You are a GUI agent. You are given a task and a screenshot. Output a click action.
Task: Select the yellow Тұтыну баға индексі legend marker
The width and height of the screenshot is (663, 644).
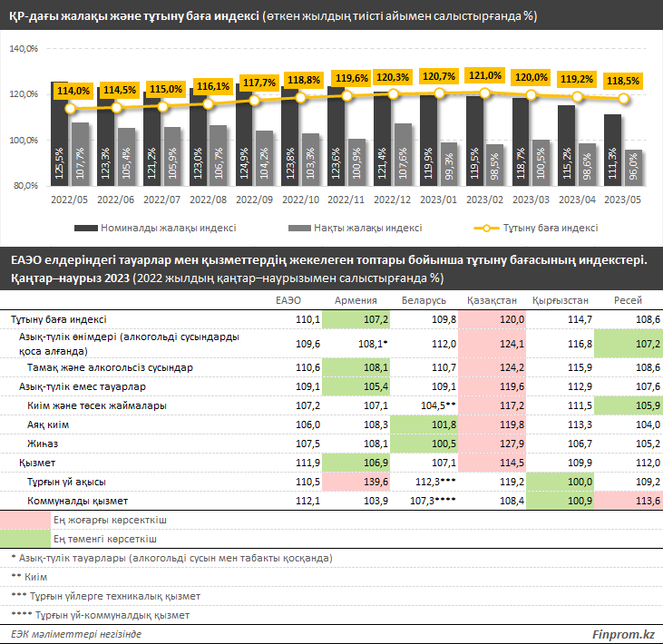[486, 228]
